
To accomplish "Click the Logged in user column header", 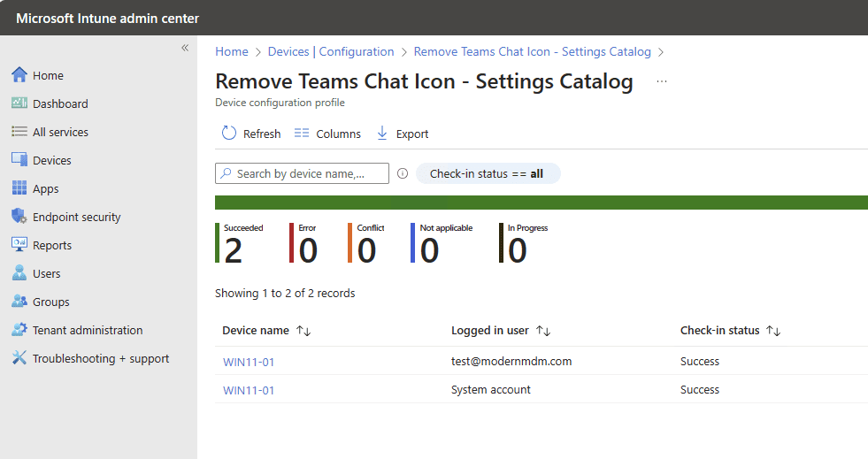I will click(490, 330).
